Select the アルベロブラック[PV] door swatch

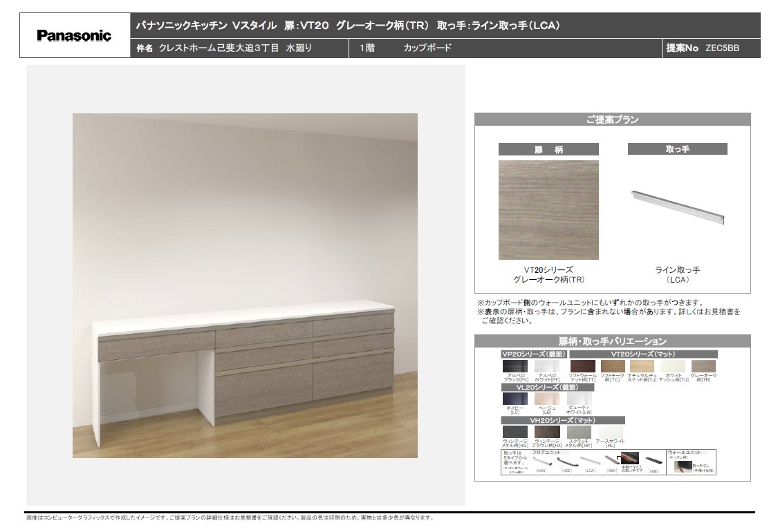[516, 366]
